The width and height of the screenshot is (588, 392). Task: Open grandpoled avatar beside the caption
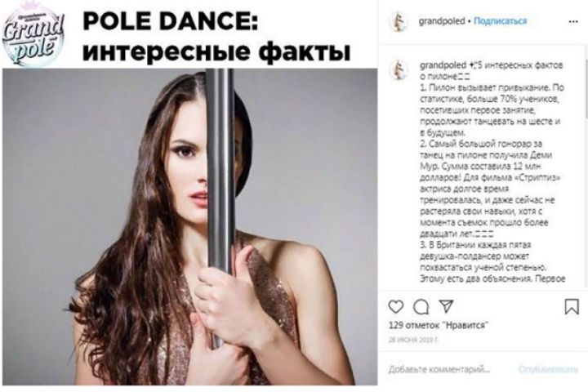point(399,69)
